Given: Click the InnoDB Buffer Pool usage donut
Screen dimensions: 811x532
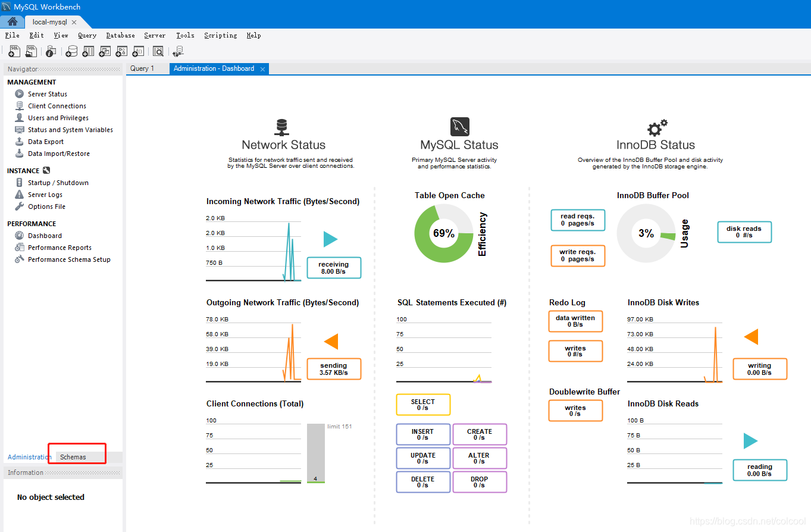Looking at the screenshot, I should (x=647, y=233).
